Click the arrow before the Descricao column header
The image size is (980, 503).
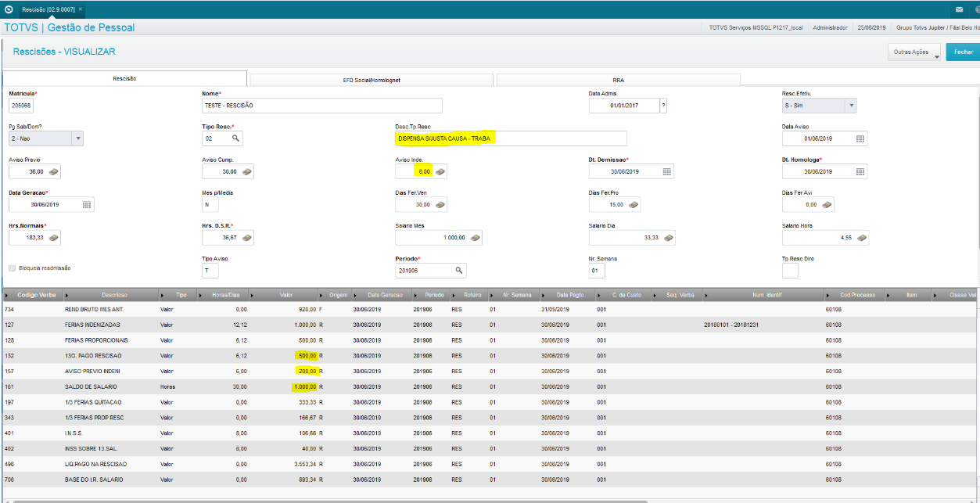[x=68, y=295]
